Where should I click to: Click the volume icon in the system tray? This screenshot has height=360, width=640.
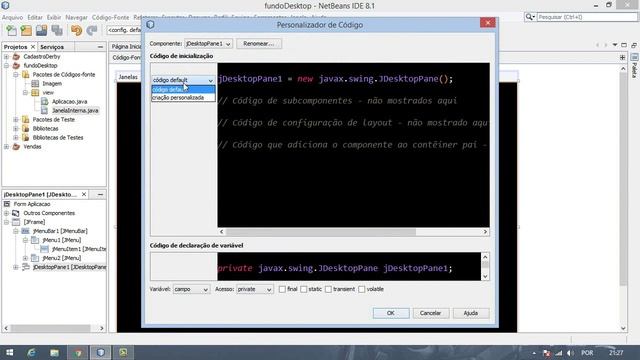570,353
